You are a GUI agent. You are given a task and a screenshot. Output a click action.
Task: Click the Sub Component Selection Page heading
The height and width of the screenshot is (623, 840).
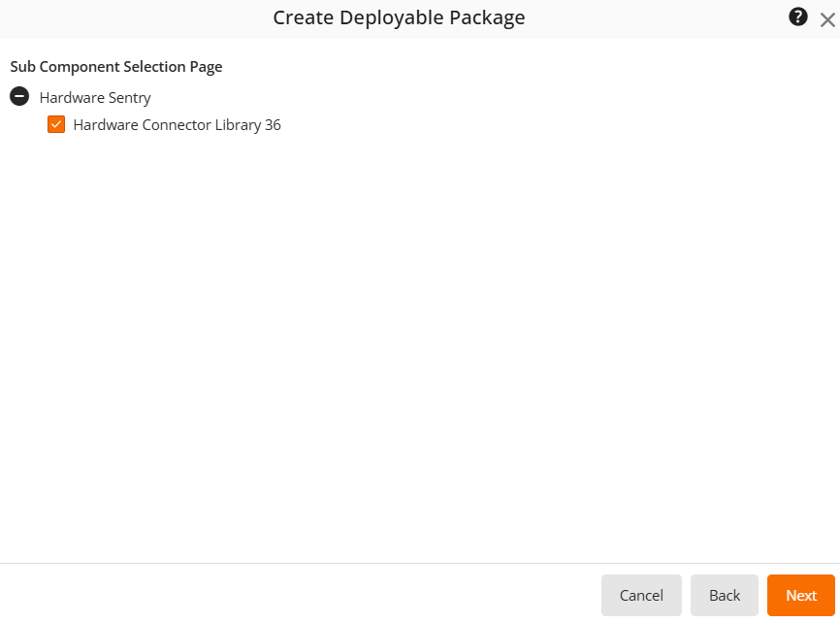115,66
